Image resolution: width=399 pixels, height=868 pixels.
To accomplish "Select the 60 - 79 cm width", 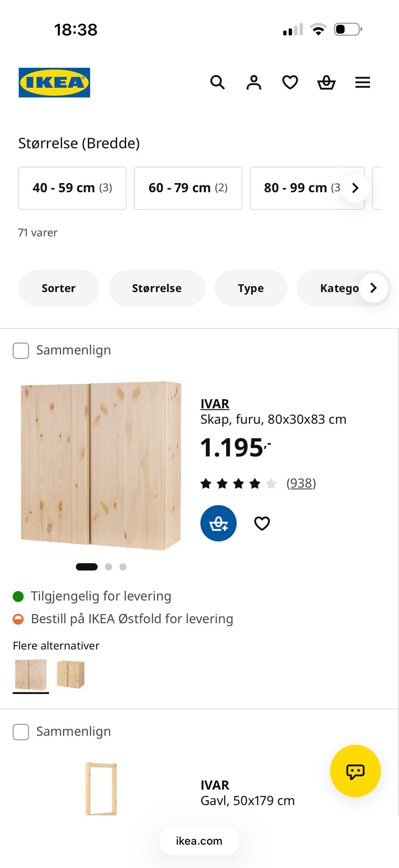I will [188, 188].
